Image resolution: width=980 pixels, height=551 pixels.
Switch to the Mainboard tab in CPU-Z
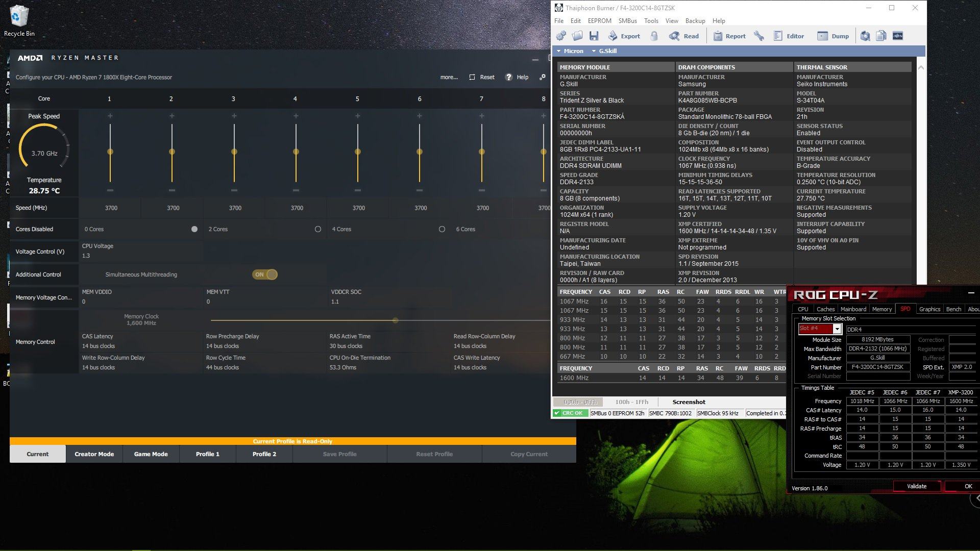point(853,309)
